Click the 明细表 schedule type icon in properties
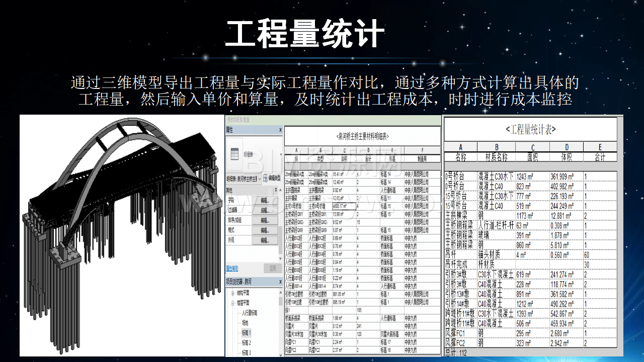Image resolution: width=644 pixels, height=362 pixels. tap(234, 154)
